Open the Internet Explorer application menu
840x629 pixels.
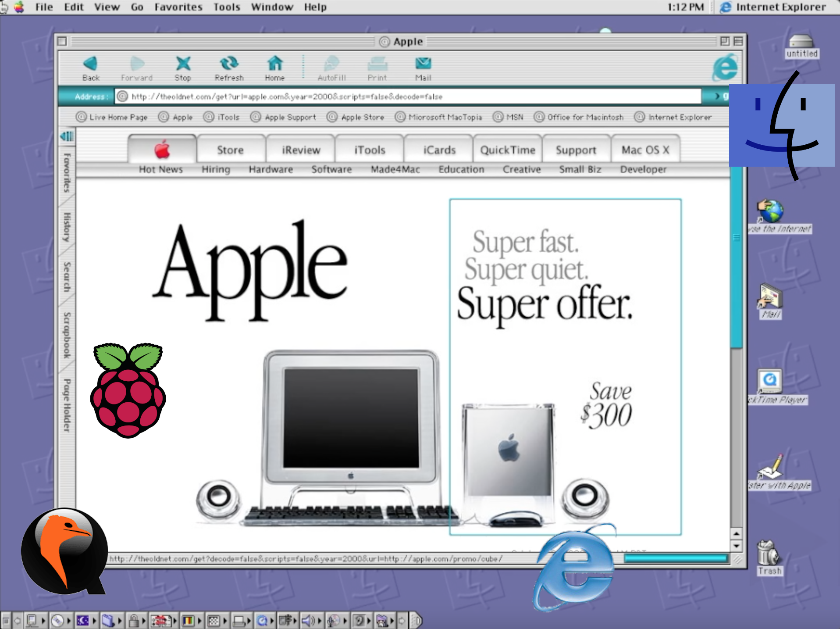[x=773, y=7]
